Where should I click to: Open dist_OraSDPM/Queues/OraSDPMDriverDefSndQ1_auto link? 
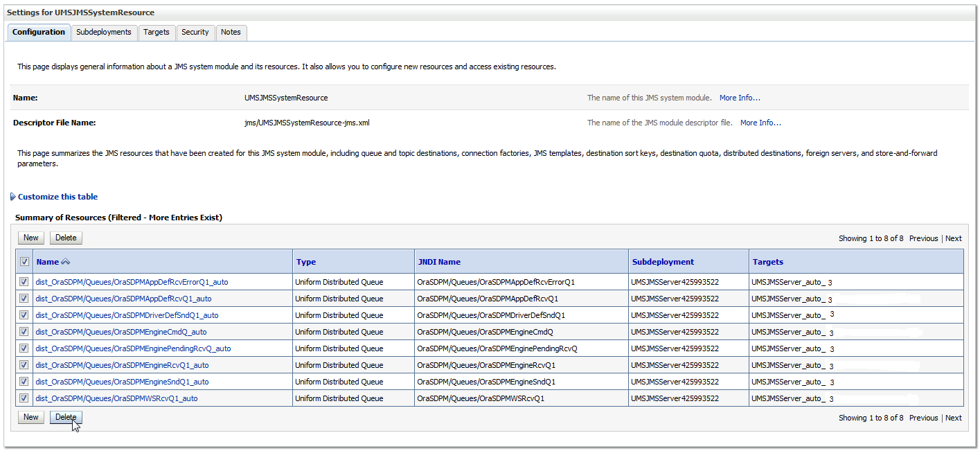[127, 315]
